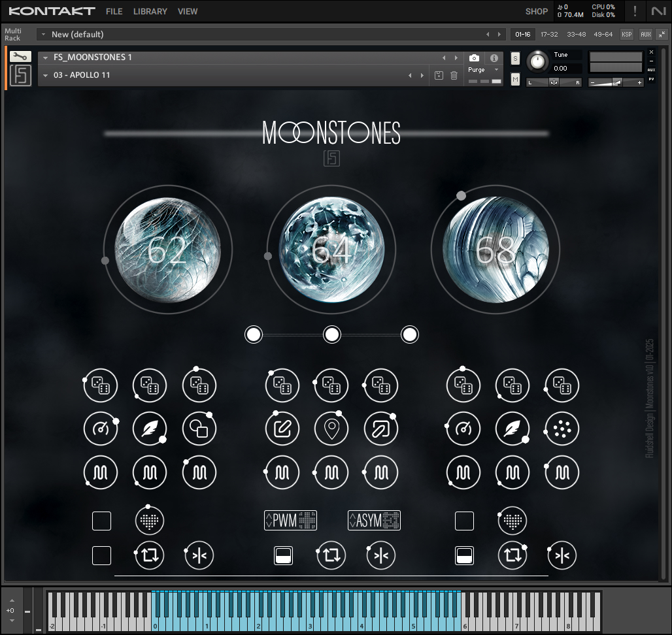This screenshot has width=672, height=635.
Task: Toggle the upper empty square in left group
Action: pos(101,521)
